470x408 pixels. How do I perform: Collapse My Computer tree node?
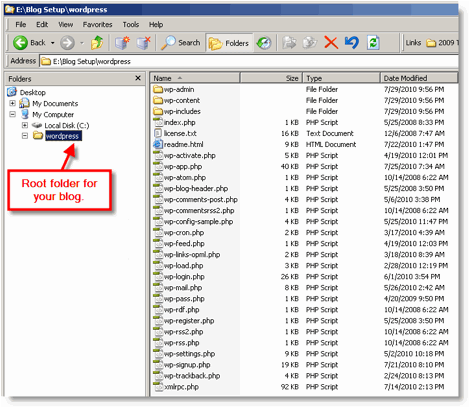[12, 114]
